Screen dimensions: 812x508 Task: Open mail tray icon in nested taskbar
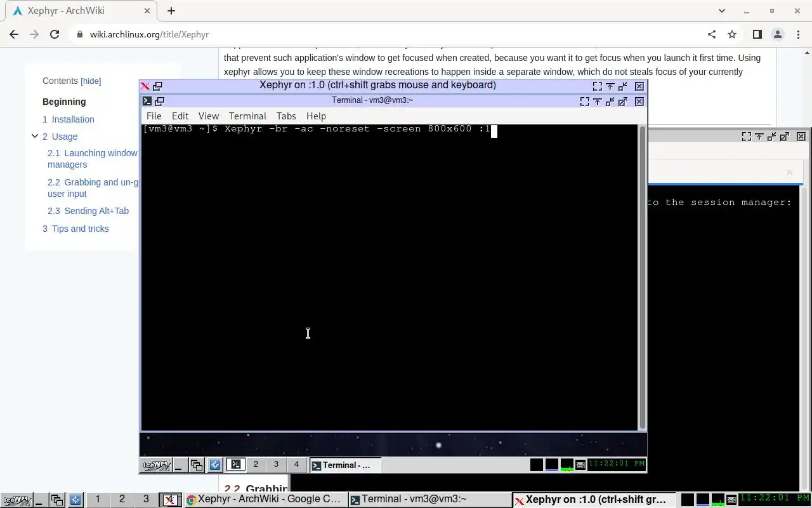pyautogui.click(x=580, y=465)
